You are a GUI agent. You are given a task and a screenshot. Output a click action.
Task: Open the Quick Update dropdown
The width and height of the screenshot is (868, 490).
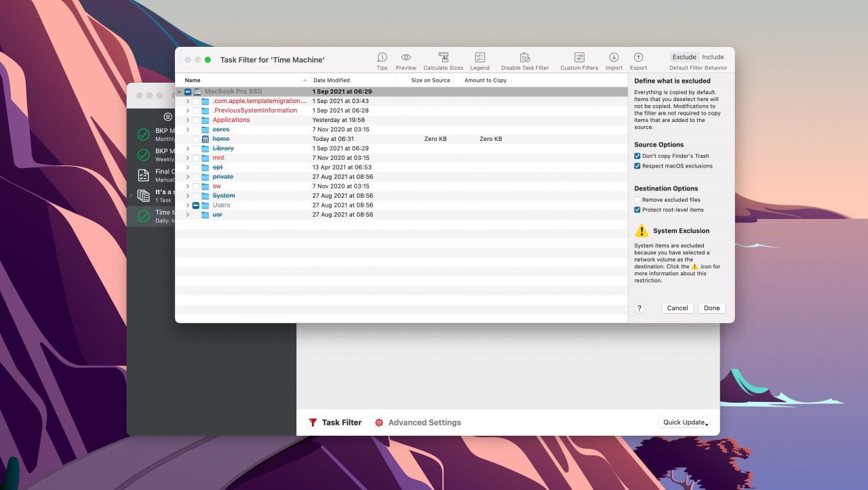[x=685, y=422]
